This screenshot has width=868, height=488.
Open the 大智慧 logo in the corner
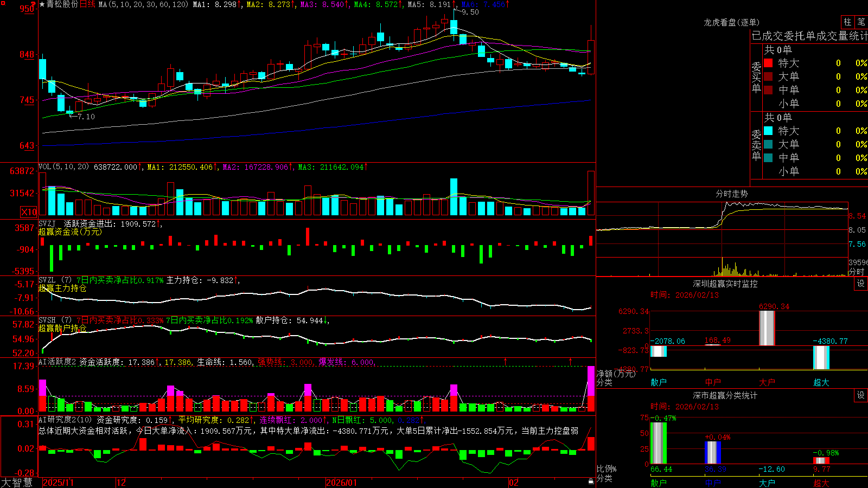(x=17, y=483)
